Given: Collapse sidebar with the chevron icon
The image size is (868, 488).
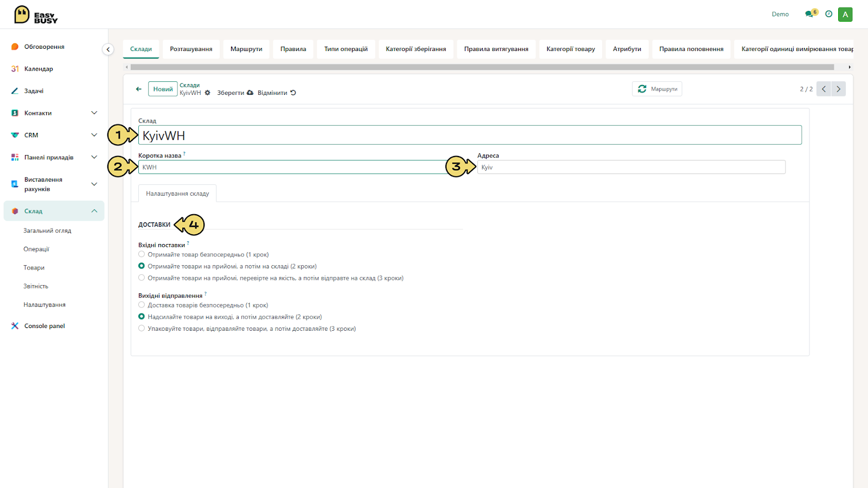Looking at the screenshot, I should (108, 49).
